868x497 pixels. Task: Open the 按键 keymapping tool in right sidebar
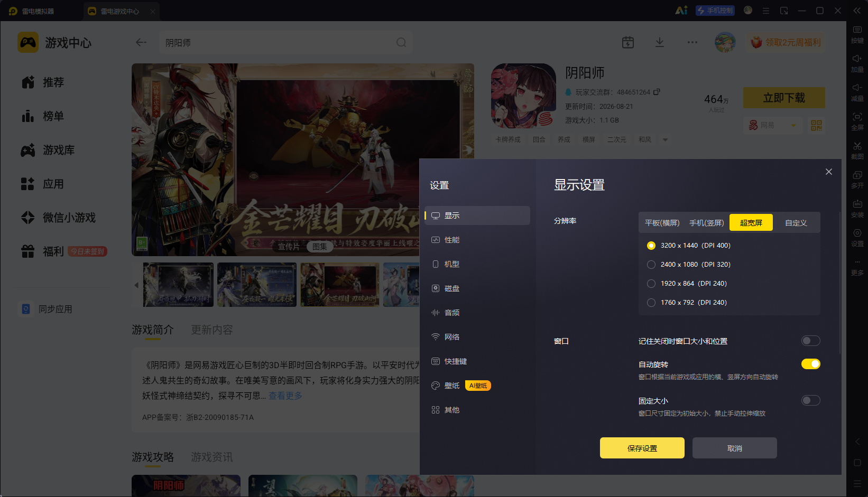pos(857,34)
